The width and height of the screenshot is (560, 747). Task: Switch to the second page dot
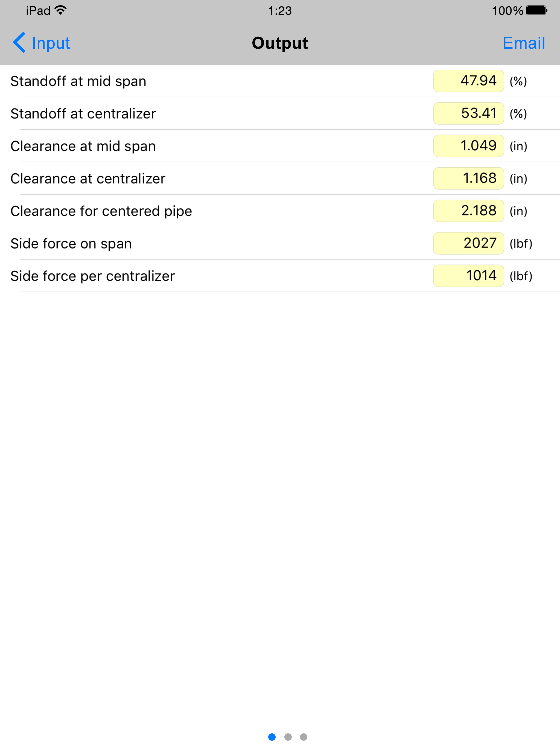click(288, 737)
